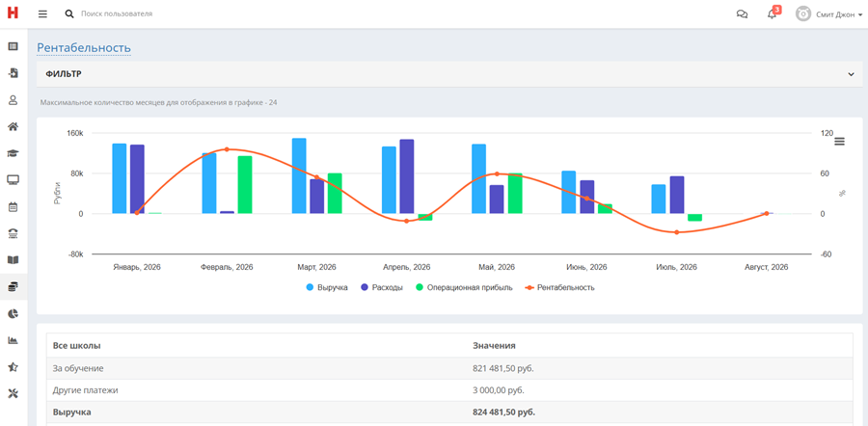Open the pie chart reports sidebar icon
Image resolution: width=868 pixels, height=426 pixels.
point(14,313)
